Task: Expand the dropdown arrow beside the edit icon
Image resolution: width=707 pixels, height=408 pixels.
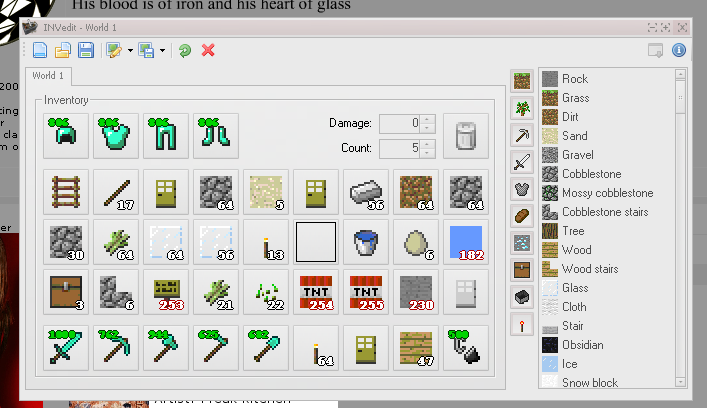Action: (x=129, y=50)
